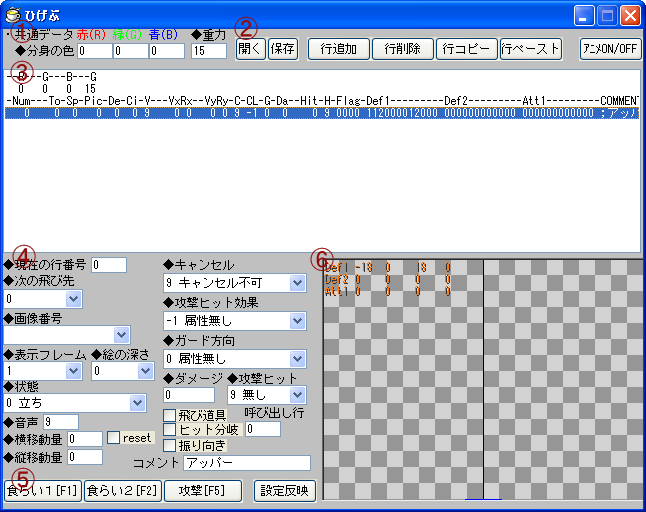
Task: Delete the row with the 行削除 button
Action: click(x=402, y=49)
